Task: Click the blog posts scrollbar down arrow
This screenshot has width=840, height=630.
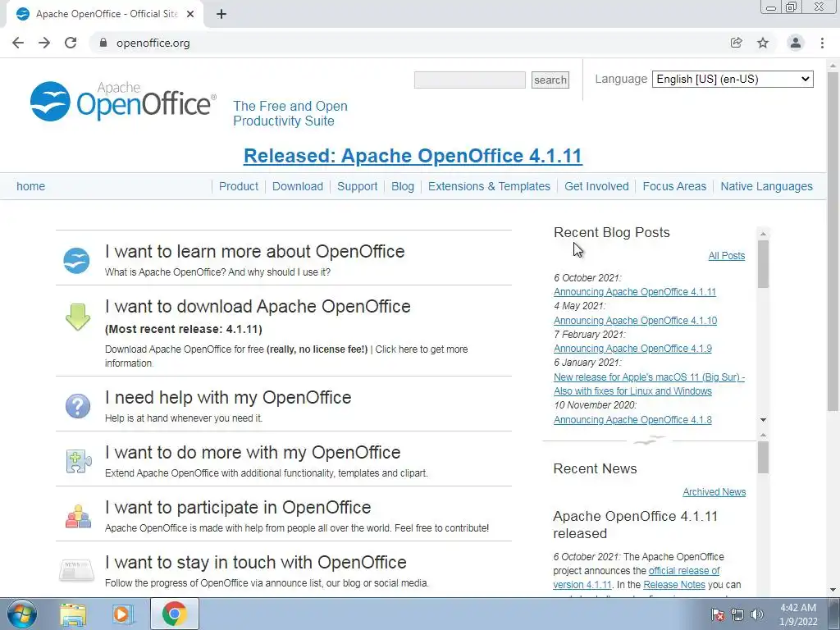Action: tap(764, 420)
